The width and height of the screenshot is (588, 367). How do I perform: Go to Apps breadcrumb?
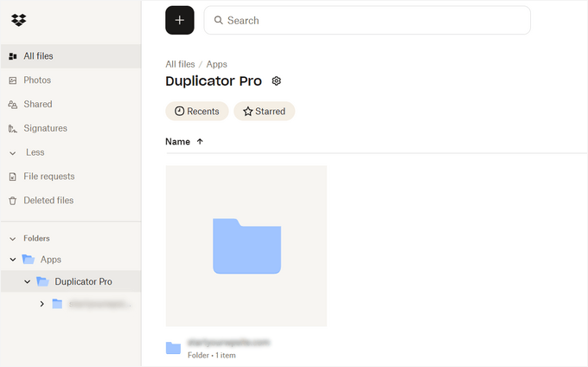(x=217, y=64)
